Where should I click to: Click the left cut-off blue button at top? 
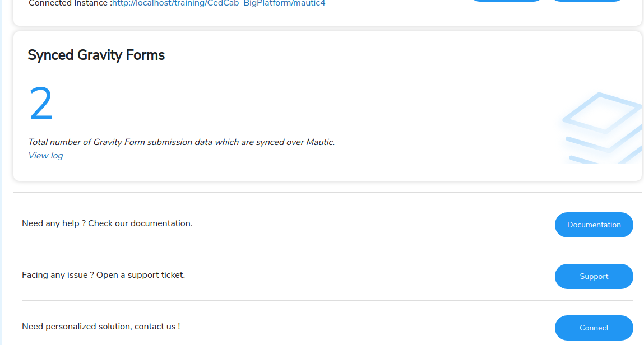(x=507, y=1)
